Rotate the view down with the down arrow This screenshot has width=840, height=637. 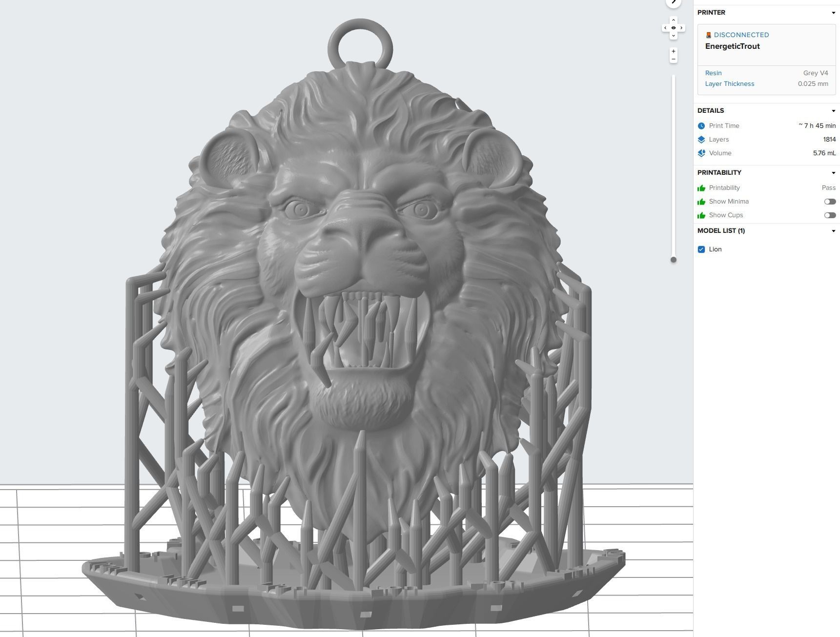click(x=674, y=36)
